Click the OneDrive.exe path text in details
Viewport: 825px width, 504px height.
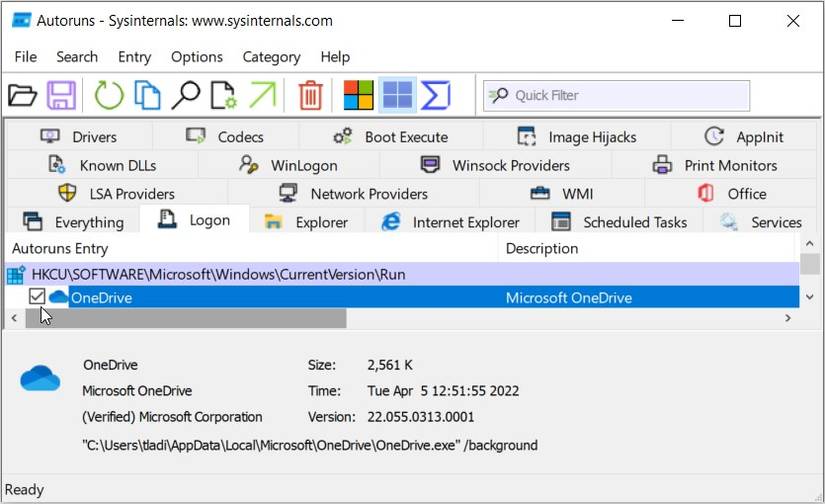tap(310, 445)
